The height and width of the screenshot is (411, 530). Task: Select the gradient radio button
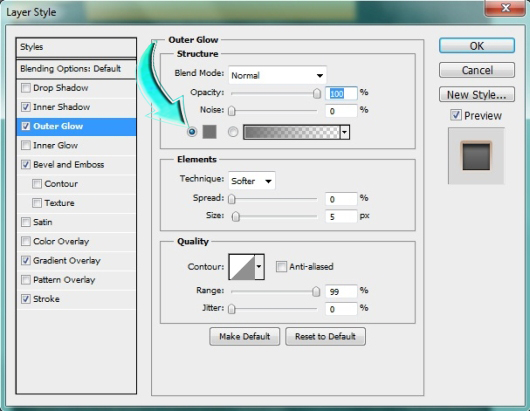click(233, 131)
